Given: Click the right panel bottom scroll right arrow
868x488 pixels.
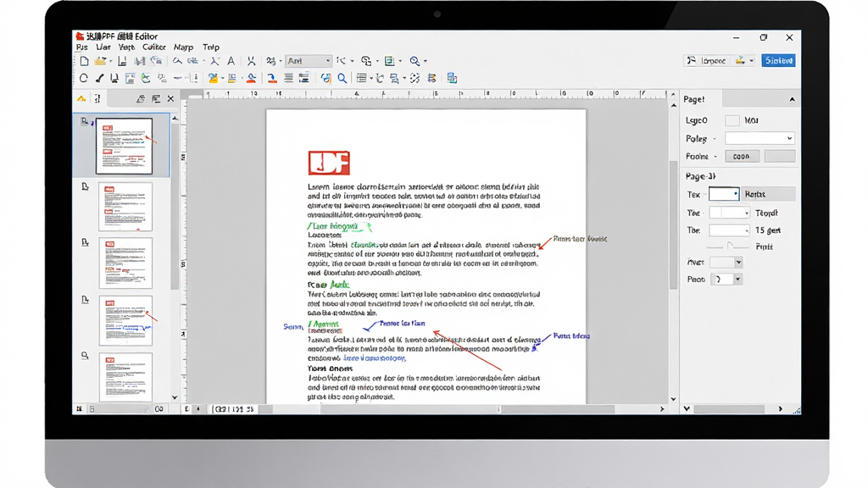Looking at the screenshot, I should [781, 409].
